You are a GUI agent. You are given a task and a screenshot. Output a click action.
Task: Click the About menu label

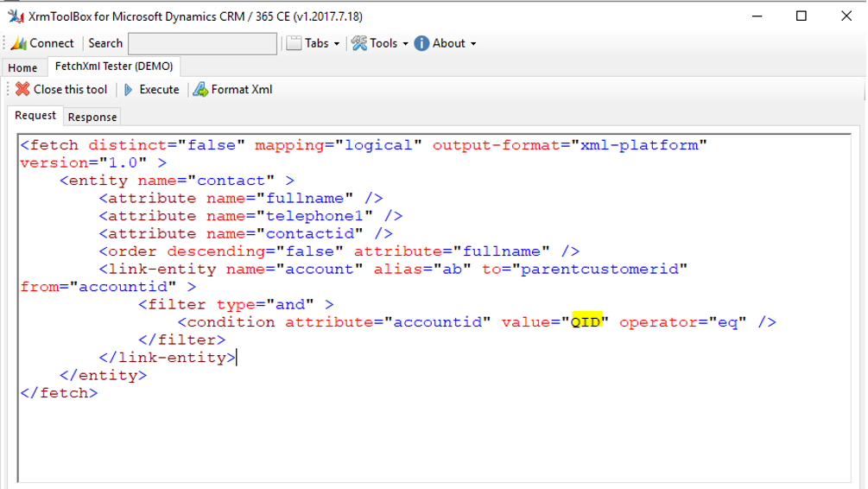tap(449, 43)
